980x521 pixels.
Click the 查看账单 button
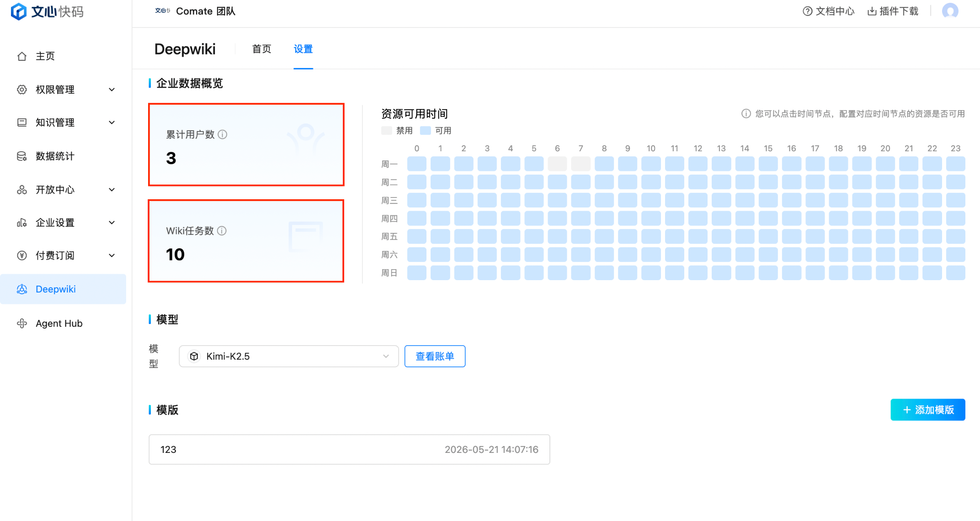tap(435, 356)
